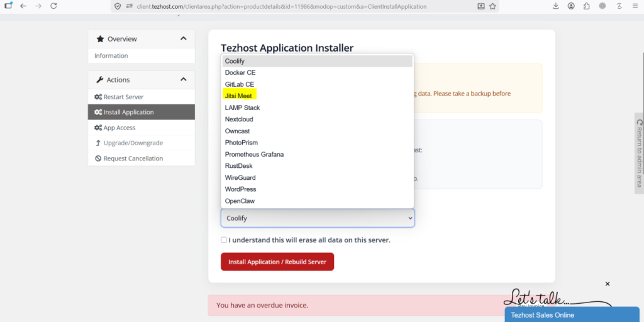The height and width of the screenshot is (322, 644).
Task: Select Prometheus Grafana option
Action: [318, 155]
